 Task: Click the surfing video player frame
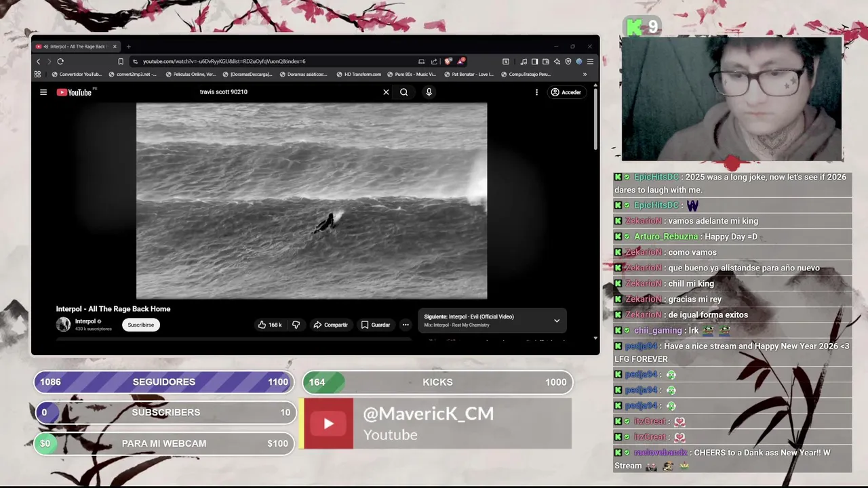[311, 201]
